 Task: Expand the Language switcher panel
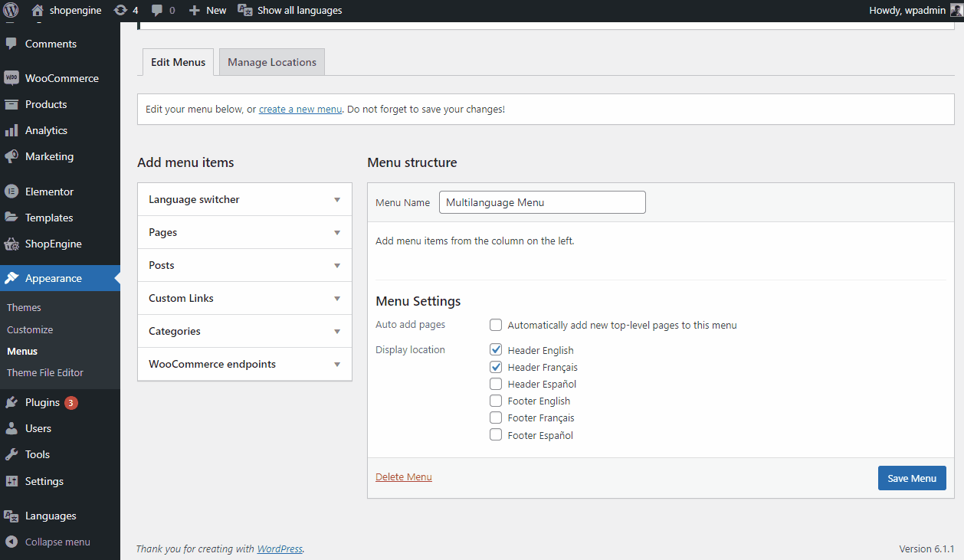click(337, 200)
